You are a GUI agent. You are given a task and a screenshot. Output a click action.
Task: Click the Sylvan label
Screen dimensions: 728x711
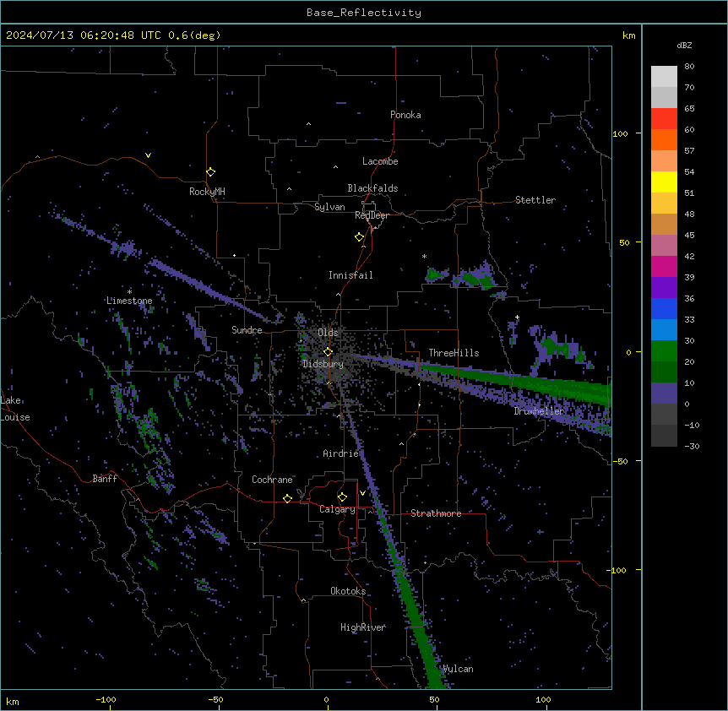pos(329,207)
